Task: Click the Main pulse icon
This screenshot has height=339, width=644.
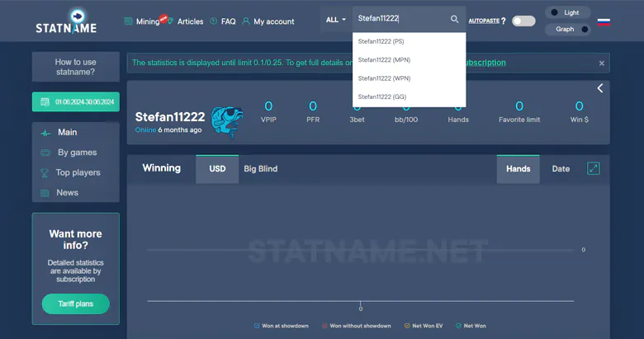Action: [x=45, y=133]
